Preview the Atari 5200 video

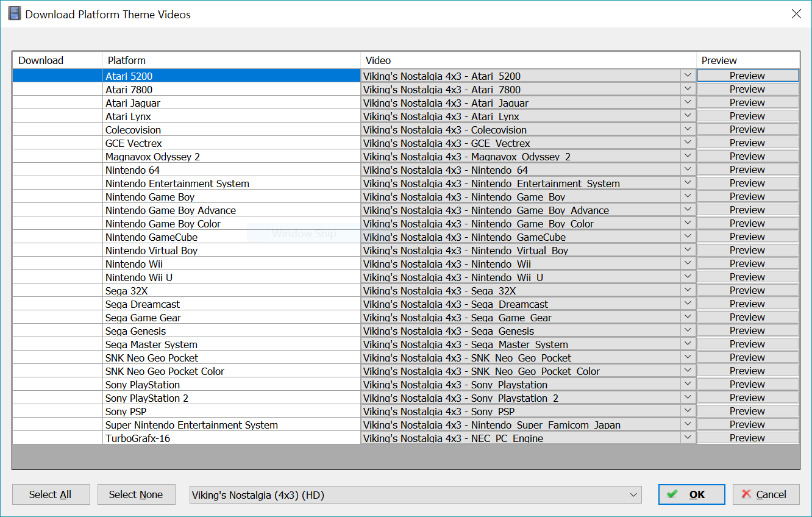pos(747,76)
